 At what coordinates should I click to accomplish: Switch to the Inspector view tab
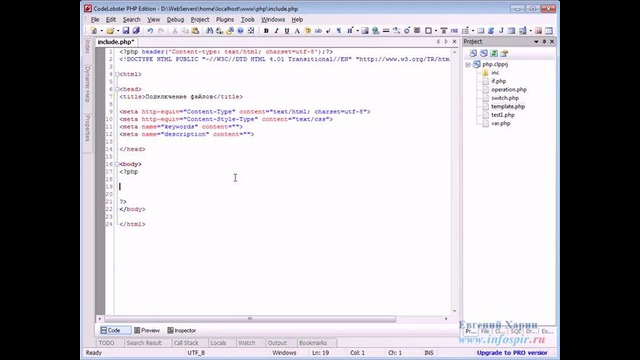coord(182,330)
